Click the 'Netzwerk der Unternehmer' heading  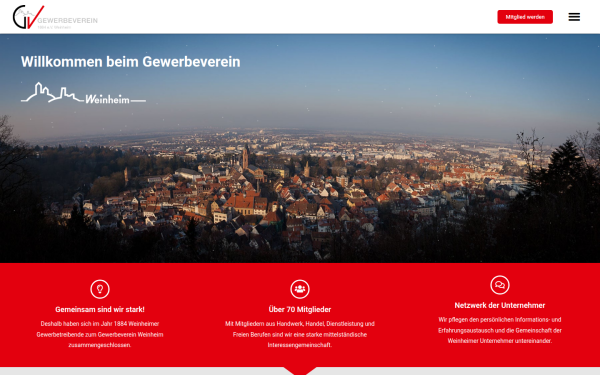click(500, 305)
